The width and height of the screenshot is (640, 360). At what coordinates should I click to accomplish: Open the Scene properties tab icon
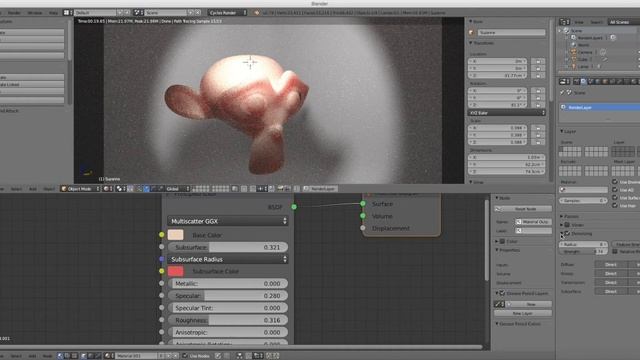(x=591, y=82)
